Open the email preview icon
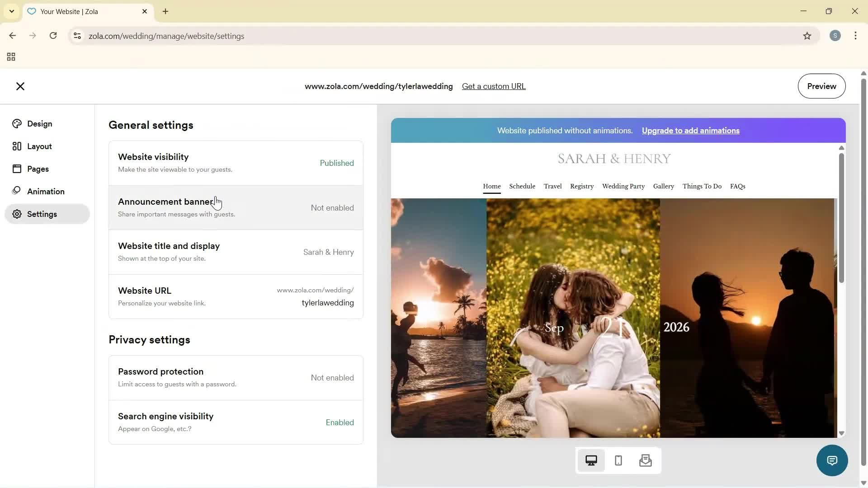This screenshot has width=868, height=488. (x=646, y=460)
